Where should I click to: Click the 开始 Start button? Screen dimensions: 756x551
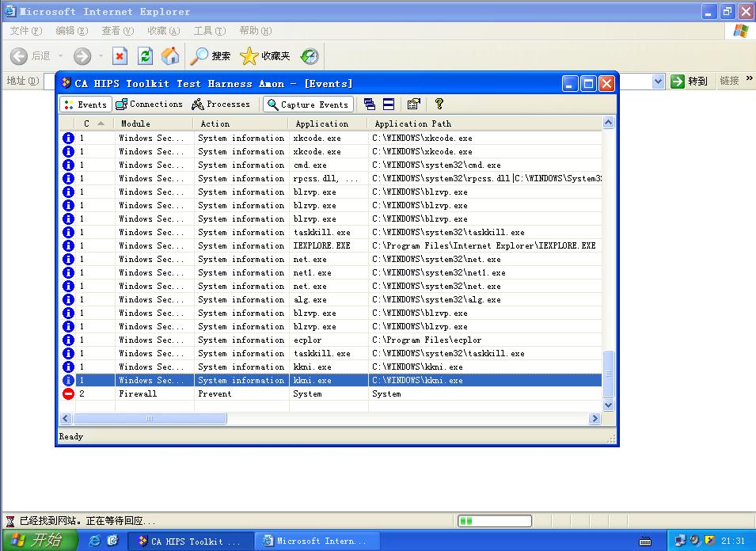pos(38,540)
